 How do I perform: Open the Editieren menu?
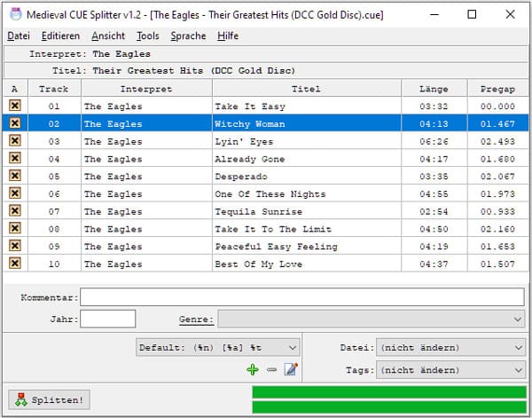[x=60, y=35]
